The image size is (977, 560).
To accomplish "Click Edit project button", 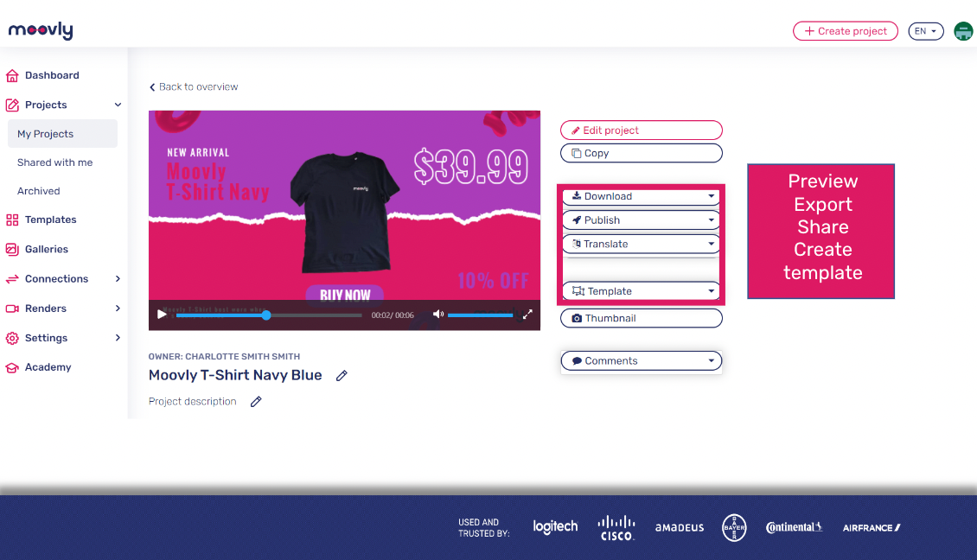I will (642, 130).
